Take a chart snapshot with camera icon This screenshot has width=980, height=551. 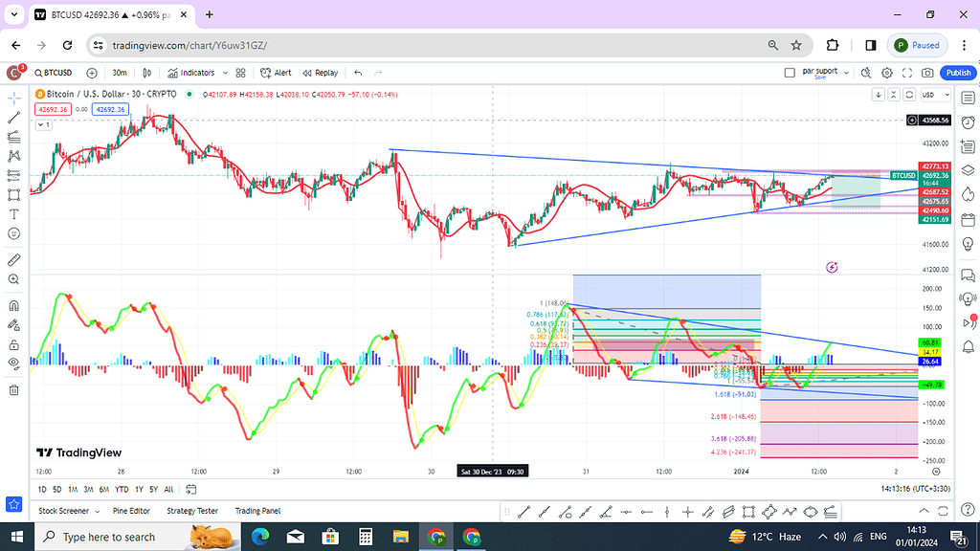tap(927, 73)
